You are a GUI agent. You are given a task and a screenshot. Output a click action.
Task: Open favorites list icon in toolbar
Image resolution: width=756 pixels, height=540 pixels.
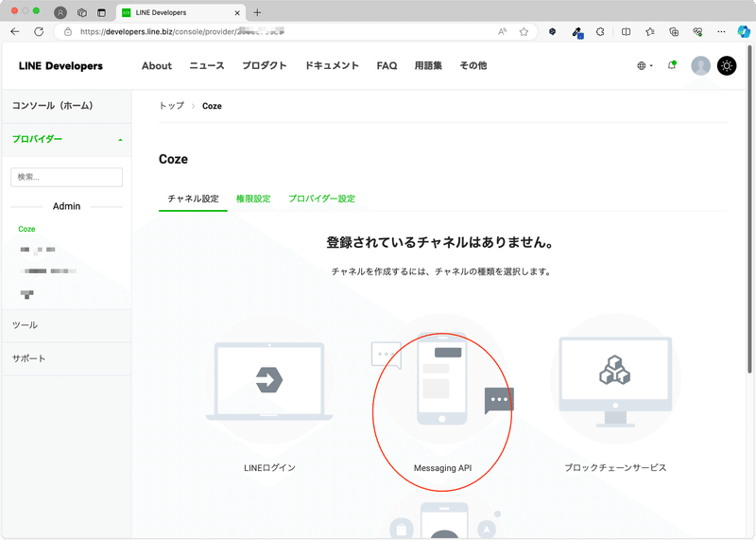click(650, 32)
